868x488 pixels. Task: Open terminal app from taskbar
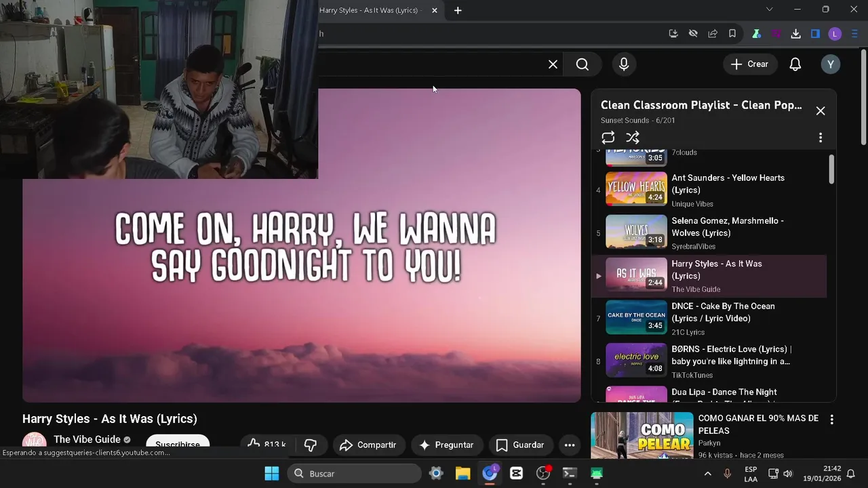pyautogui.click(x=570, y=473)
